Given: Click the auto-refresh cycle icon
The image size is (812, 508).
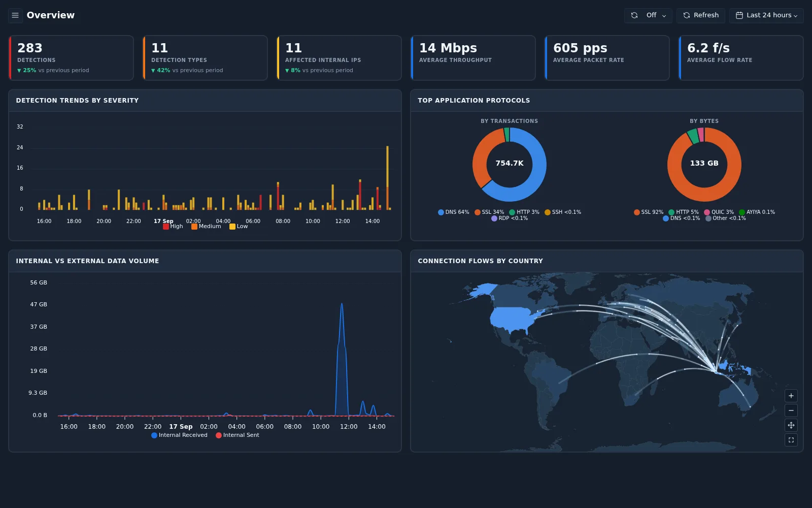Looking at the screenshot, I should coord(634,15).
